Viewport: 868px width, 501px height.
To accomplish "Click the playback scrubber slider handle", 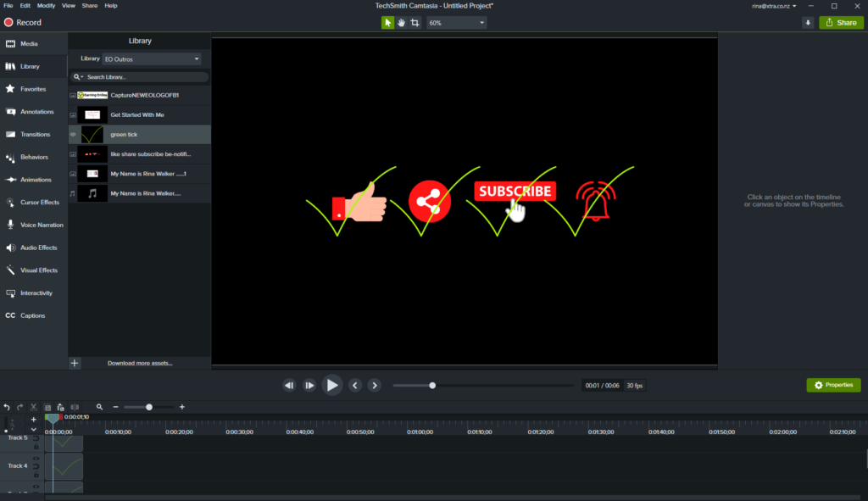I will (432, 386).
